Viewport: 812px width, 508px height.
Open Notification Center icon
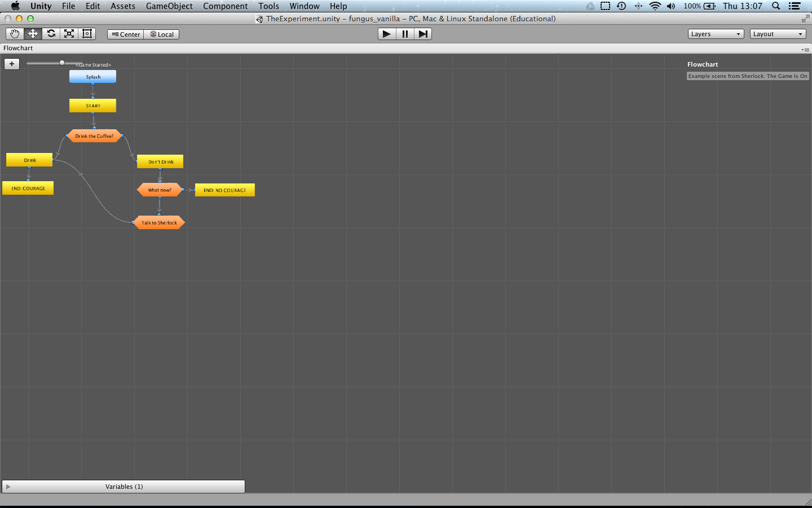(x=795, y=6)
